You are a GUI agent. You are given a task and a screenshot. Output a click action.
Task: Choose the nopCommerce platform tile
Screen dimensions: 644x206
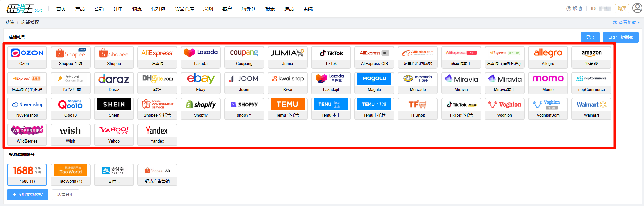click(591, 83)
